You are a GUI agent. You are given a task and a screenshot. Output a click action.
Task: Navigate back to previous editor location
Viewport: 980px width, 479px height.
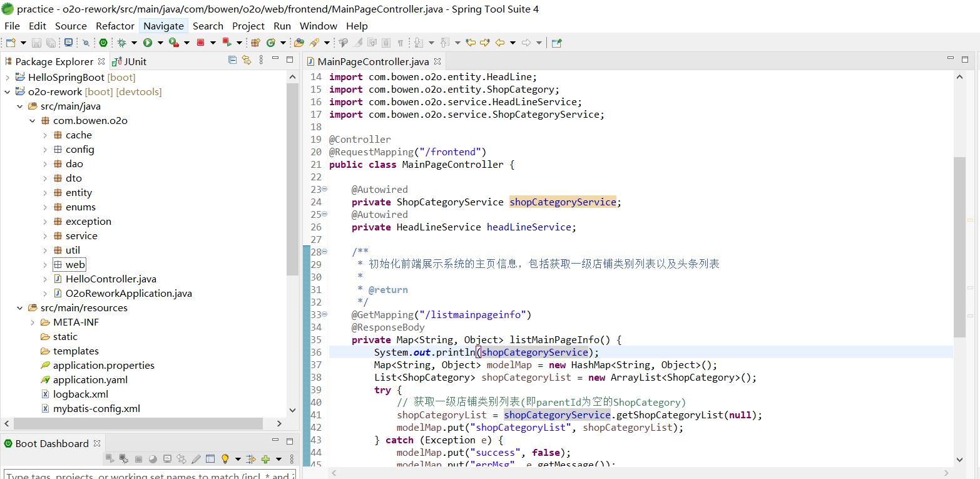(x=499, y=43)
